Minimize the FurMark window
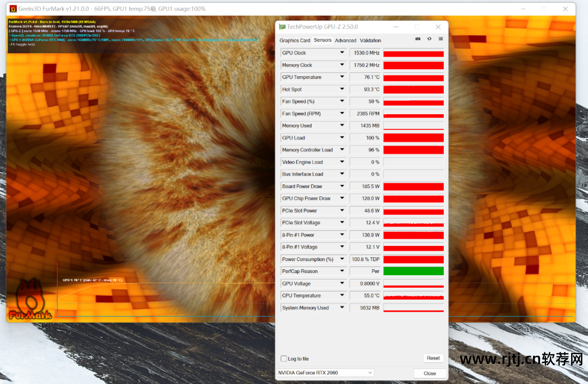Image resolution: width=588 pixels, height=384 pixels. [x=523, y=9]
